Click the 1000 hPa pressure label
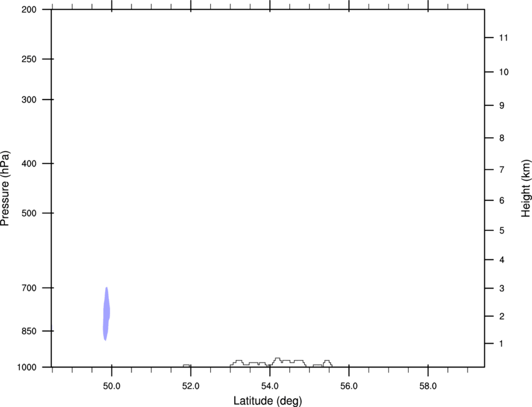Screen dimensions: 532x407 (x=27, y=368)
